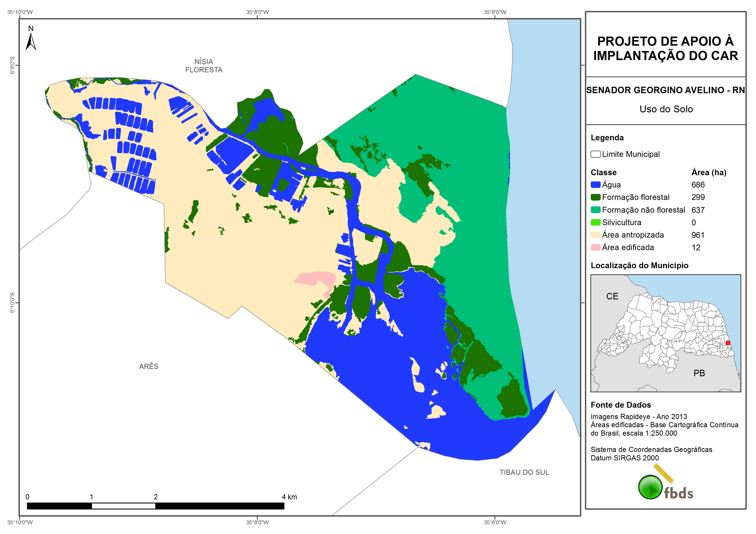
Task: Click the scale bar's white segment
Action: [123, 506]
